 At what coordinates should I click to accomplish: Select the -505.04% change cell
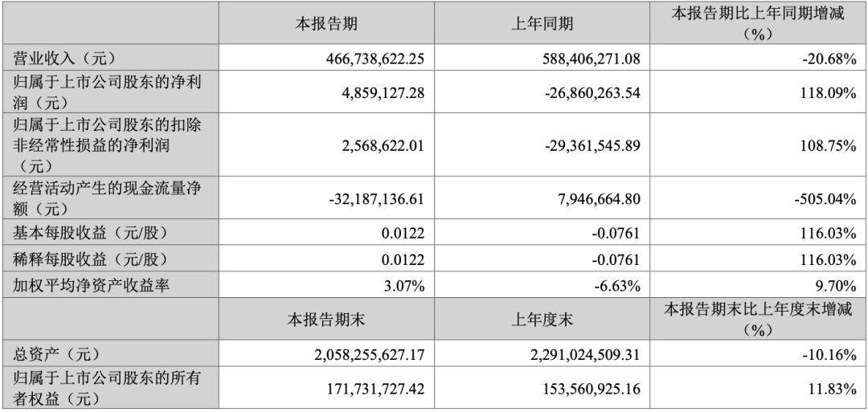pyautogui.click(x=825, y=198)
